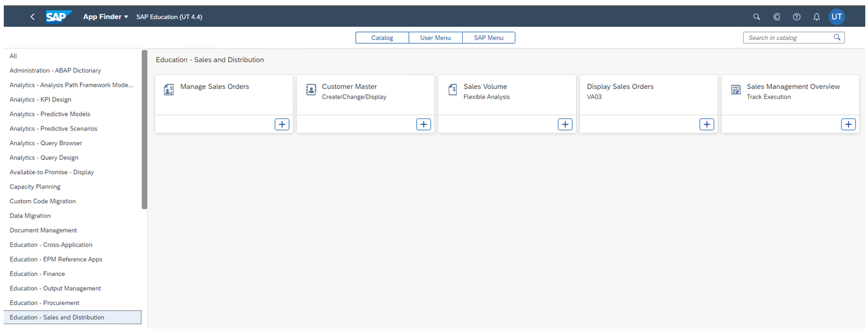Viewport: 868px width, 334px height.
Task: Open the Sales Volume tile title
Action: (x=486, y=87)
